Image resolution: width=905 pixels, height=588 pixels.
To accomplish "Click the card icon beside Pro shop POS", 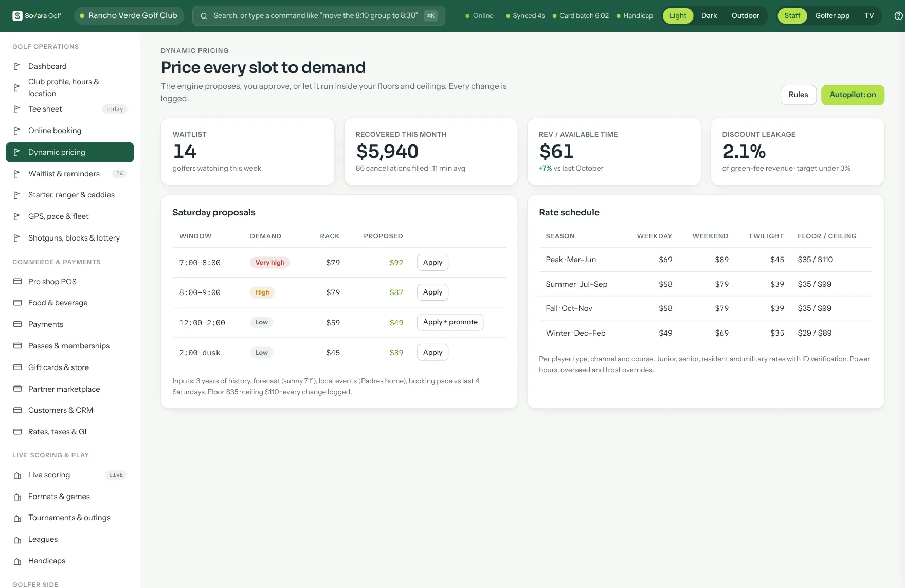I will coord(17,282).
